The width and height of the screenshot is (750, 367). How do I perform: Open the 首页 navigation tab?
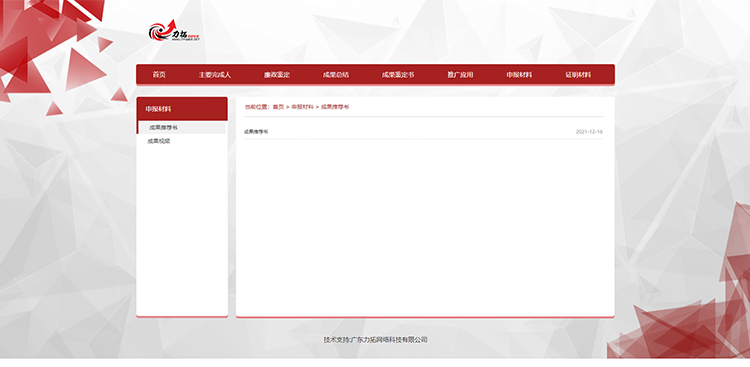click(x=159, y=75)
